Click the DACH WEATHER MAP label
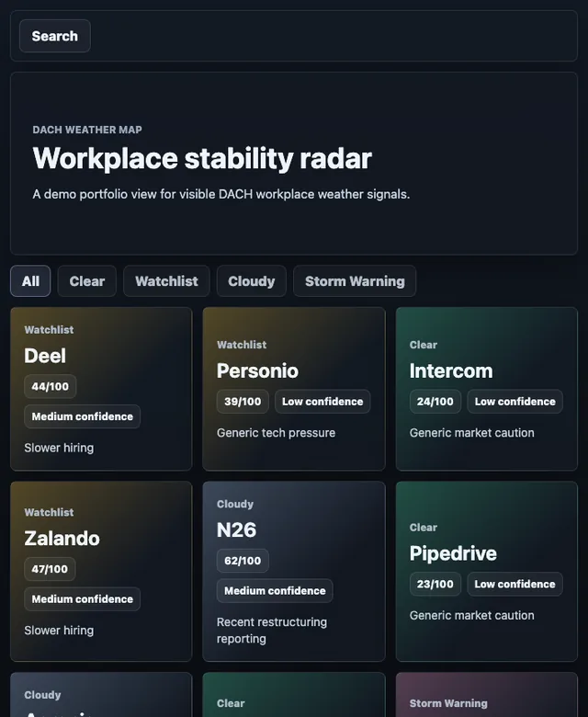The height and width of the screenshot is (717, 588). point(87,130)
